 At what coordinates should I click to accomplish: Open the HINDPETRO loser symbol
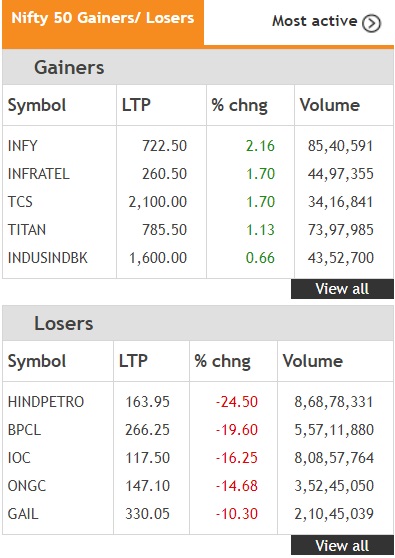(x=46, y=402)
